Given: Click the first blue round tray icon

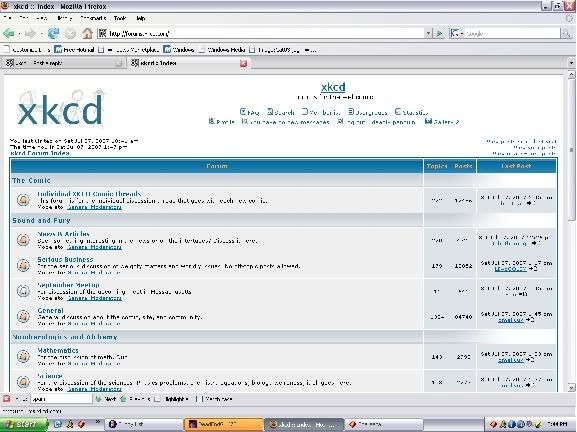Looking at the screenshot, I should (x=511, y=424).
